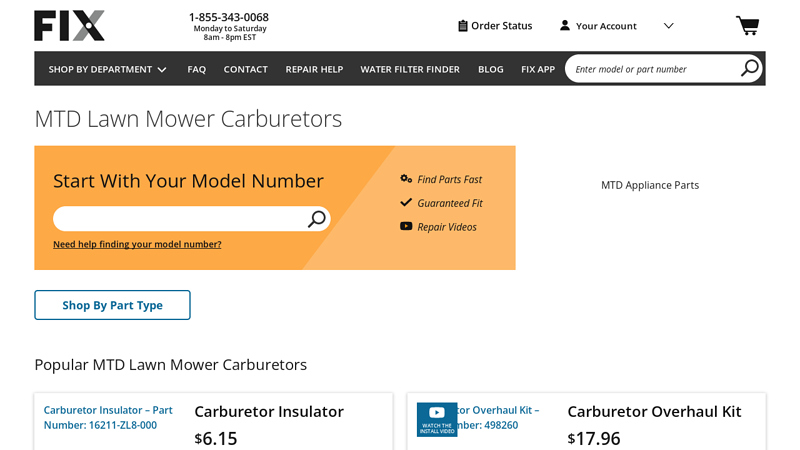Expand the Your Account dropdown chevron
800x450 pixels.
668,26
